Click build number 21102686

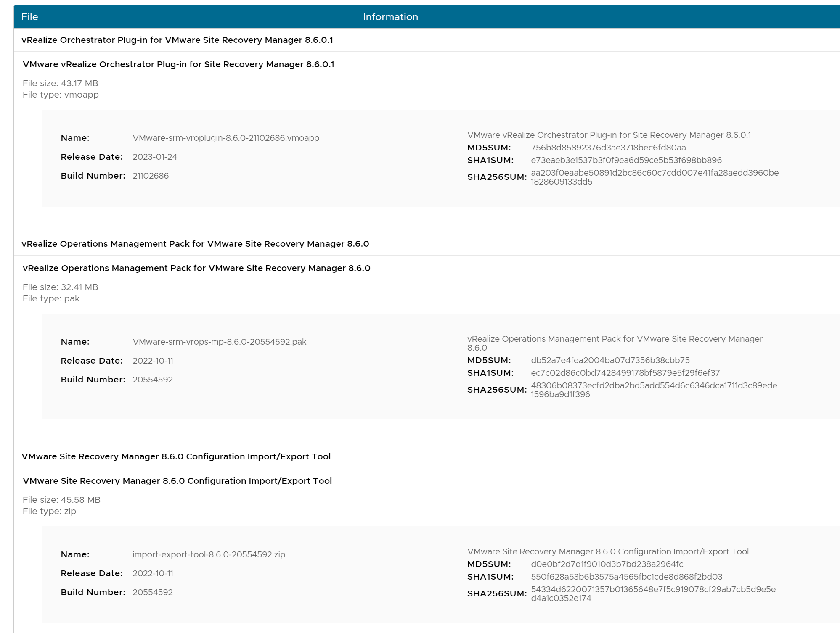click(151, 176)
